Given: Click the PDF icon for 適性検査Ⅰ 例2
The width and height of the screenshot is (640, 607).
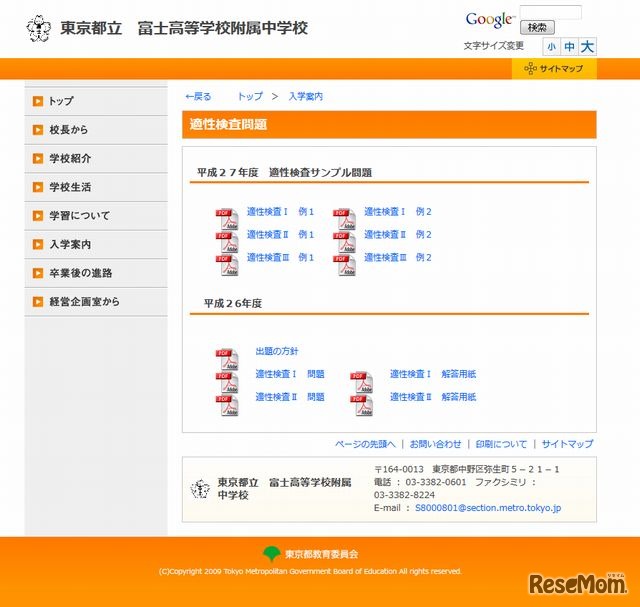Looking at the screenshot, I should coord(344,219).
